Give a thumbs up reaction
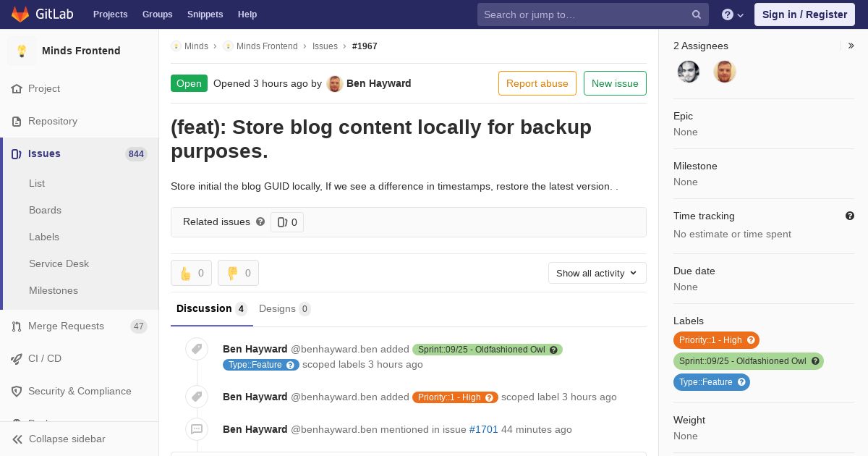This screenshot has height=456, width=868. 191,273
